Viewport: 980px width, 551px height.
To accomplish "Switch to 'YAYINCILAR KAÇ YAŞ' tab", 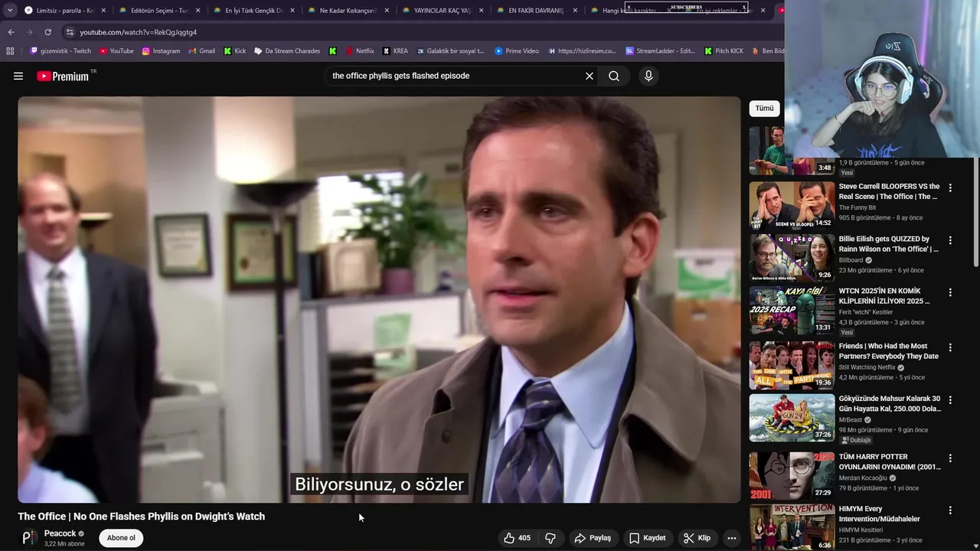I will pyautogui.click(x=442, y=11).
